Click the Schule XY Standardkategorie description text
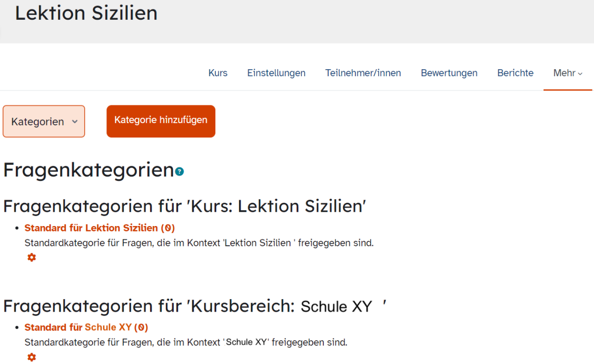Screen dimensions: 594x364 [x=186, y=342]
